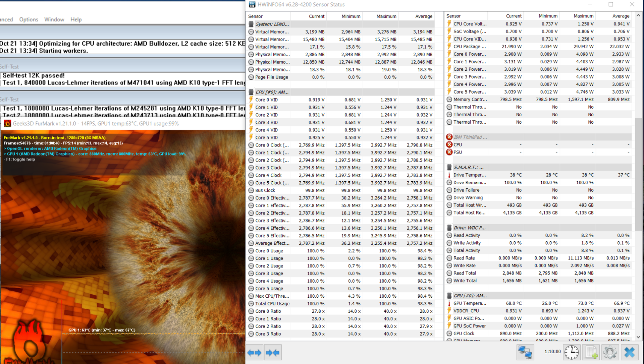Click the lightning icon beside Core 0 VID
The height and width of the screenshot is (364, 644).
click(251, 100)
